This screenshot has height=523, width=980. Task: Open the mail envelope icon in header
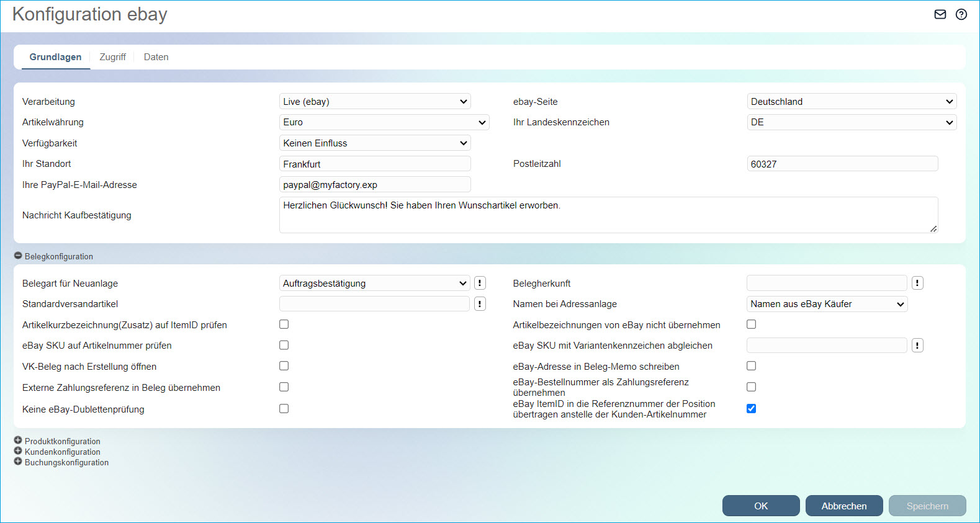[940, 14]
